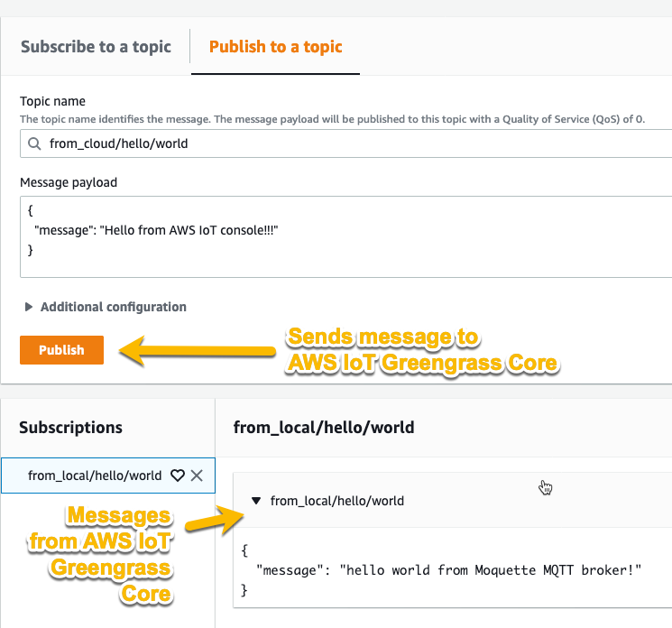This screenshot has width=672, height=628.
Task: Click inside the Message payload text area
Action: click(345, 236)
